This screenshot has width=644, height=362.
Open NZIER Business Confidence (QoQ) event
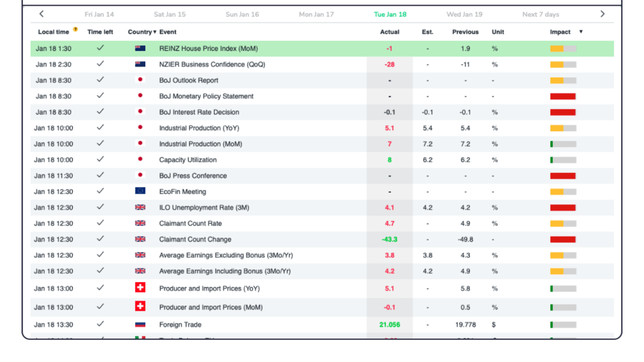point(212,64)
